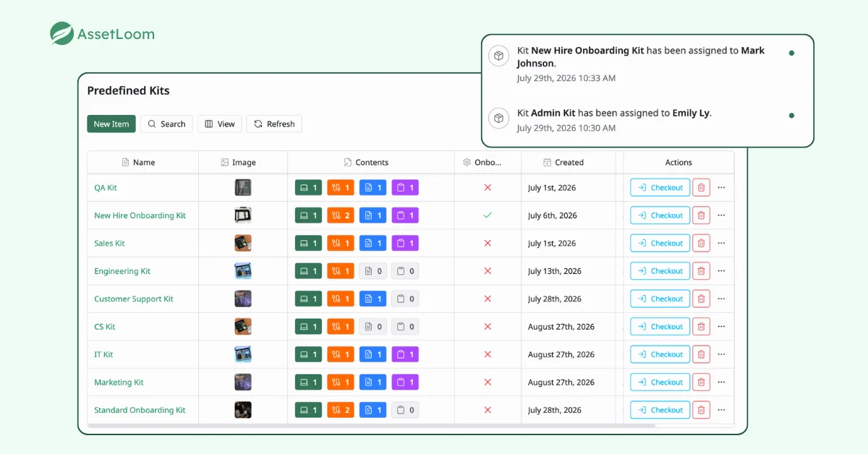The height and width of the screenshot is (454, 868).
Task: Open more actions menu for IT Kit
Action: 721,355
